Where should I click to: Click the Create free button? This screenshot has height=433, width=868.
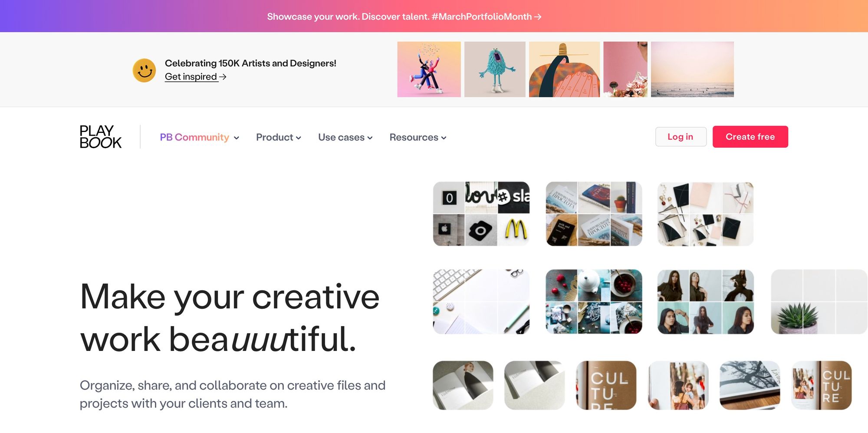coord(750,137)
